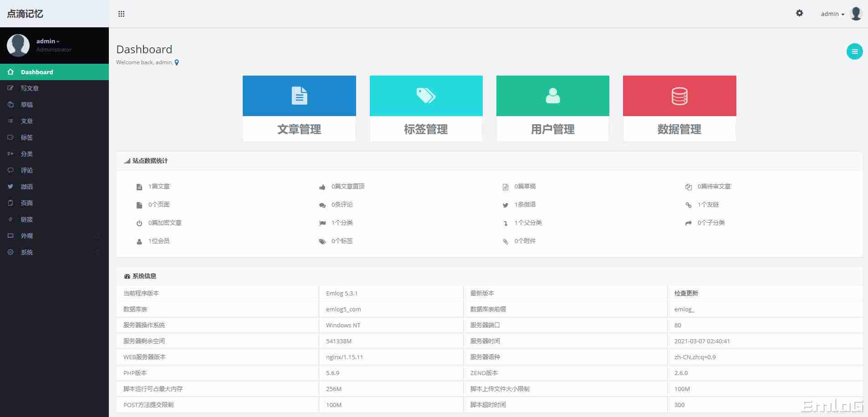
Task: Click the 点滴记忆 site title
Action: (25, 14)
